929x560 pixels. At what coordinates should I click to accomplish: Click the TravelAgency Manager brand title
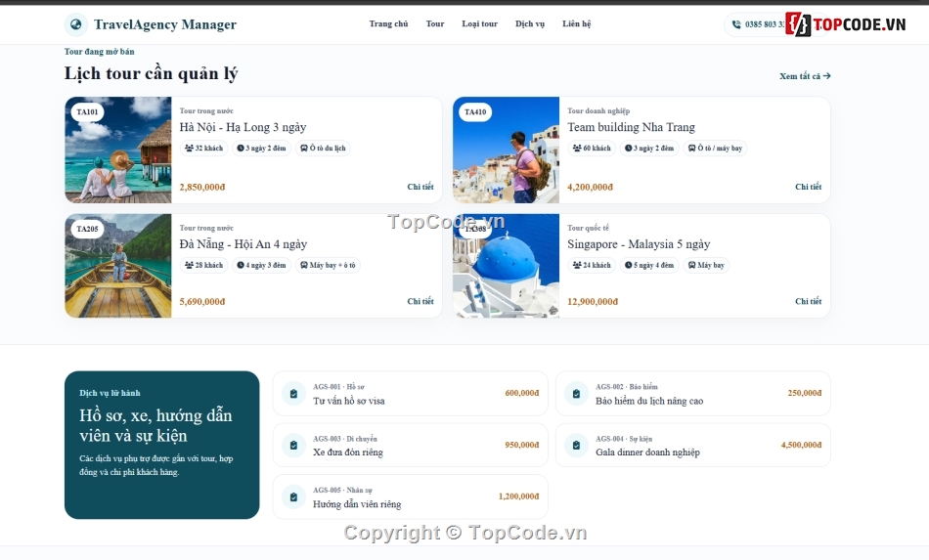pos(165,24)
